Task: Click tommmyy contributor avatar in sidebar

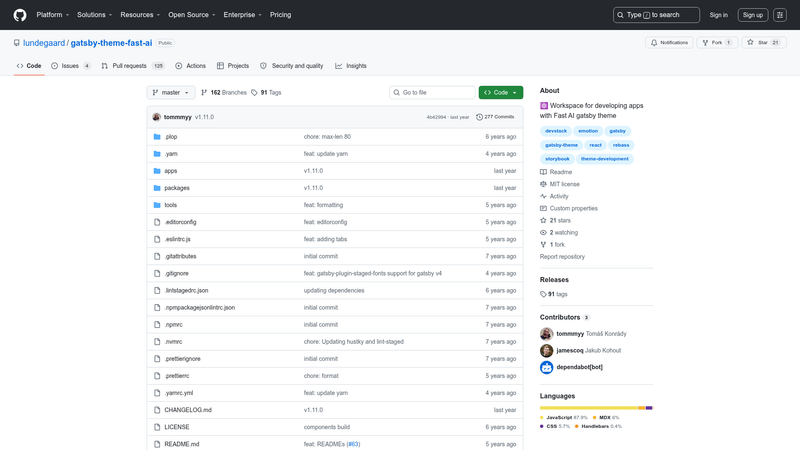Action: pos(546,334)
